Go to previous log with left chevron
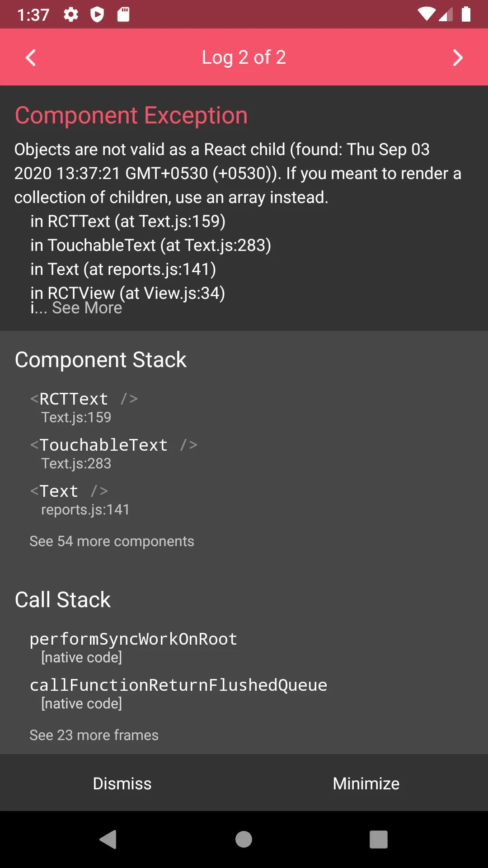Screen dimensions: 488x868 click(x=31, y=57)
